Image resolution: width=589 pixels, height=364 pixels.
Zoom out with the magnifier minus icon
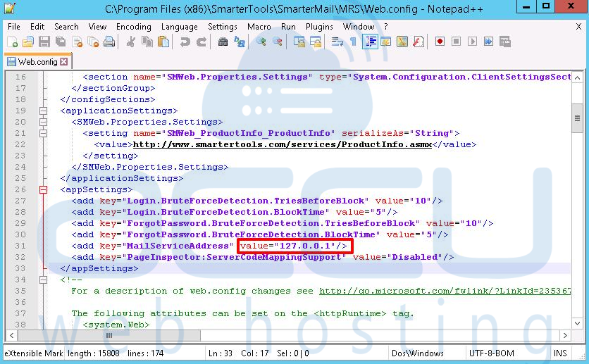[278, 42]
